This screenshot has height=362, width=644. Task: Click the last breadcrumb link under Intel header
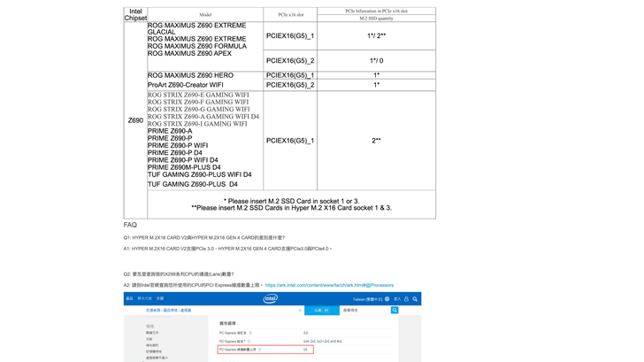[x=186, y=311]
